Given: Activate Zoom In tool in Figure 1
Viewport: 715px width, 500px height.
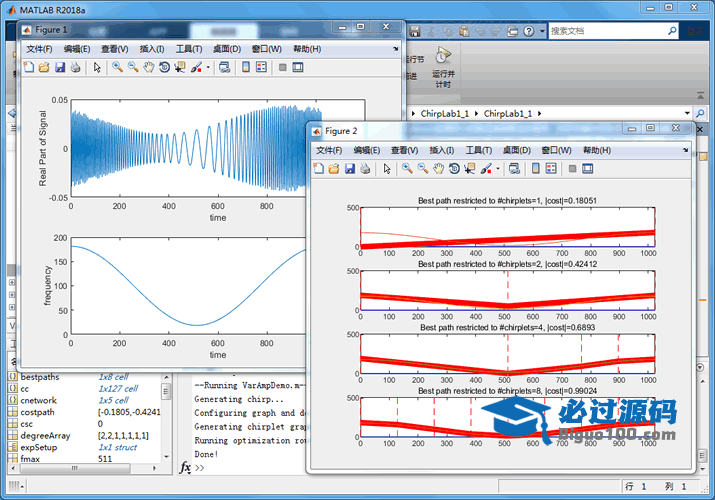Looking at the screenshot, I should 118,67.
